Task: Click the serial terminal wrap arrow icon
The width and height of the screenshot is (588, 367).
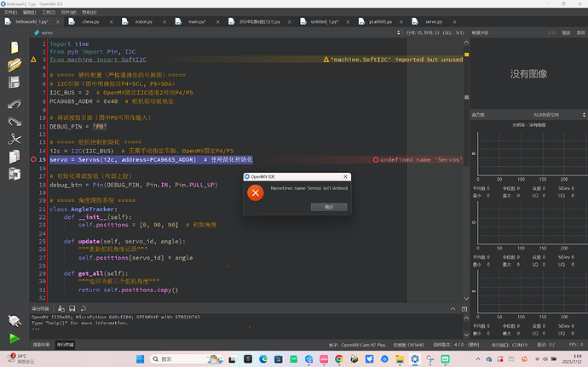Action: [x=84, y=308]
